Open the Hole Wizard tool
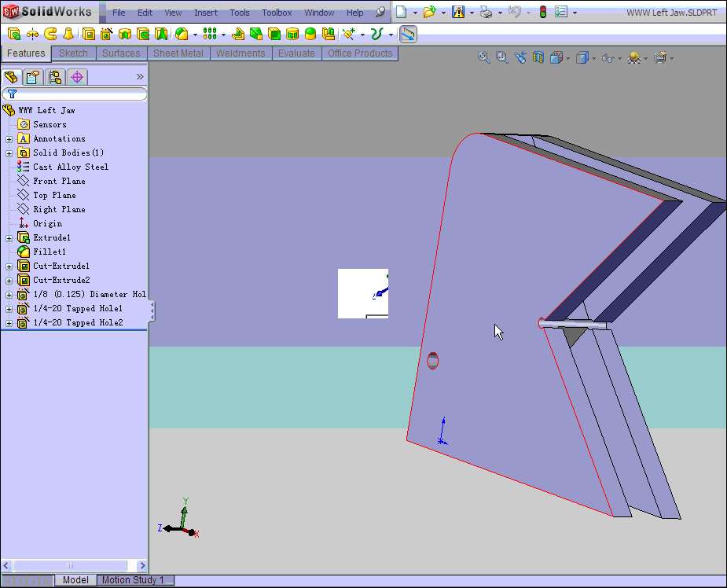 point(107,34)
